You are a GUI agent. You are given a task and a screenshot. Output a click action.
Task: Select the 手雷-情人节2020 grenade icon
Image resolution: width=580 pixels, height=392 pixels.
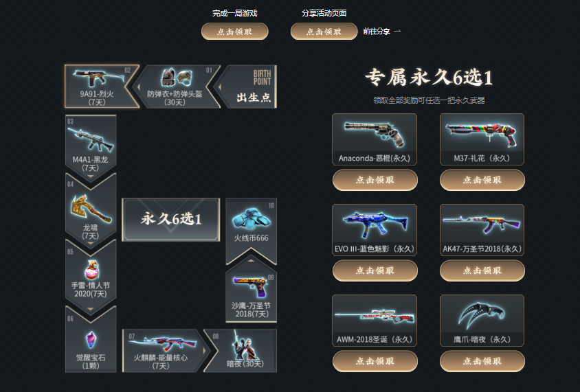pos(91,270)
